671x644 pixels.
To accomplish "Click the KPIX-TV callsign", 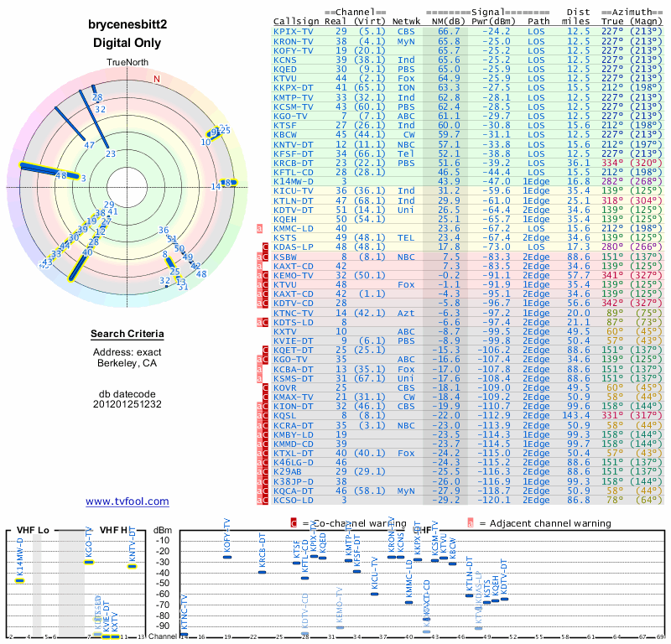I will coord(293,31).
